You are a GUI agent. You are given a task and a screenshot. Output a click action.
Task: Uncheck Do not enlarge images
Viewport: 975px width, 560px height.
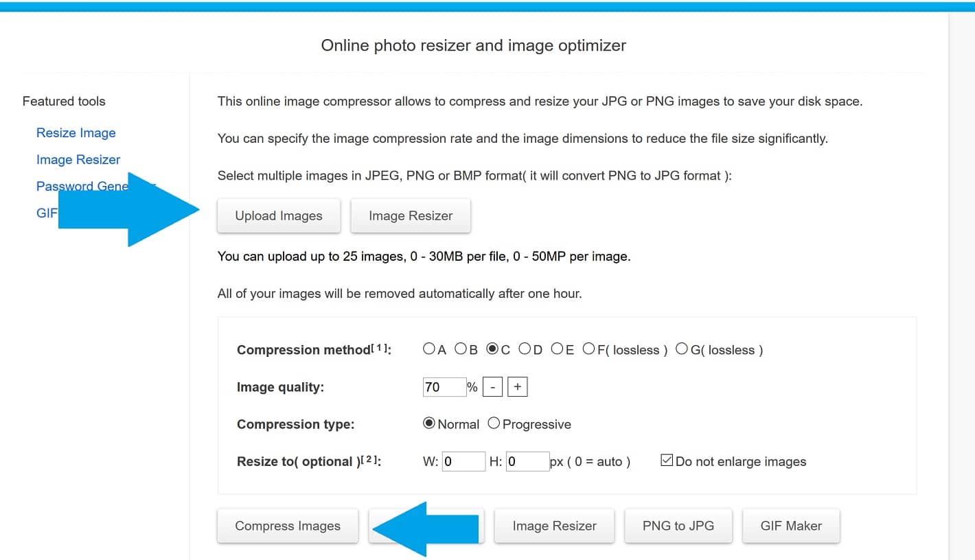(666, 460)
